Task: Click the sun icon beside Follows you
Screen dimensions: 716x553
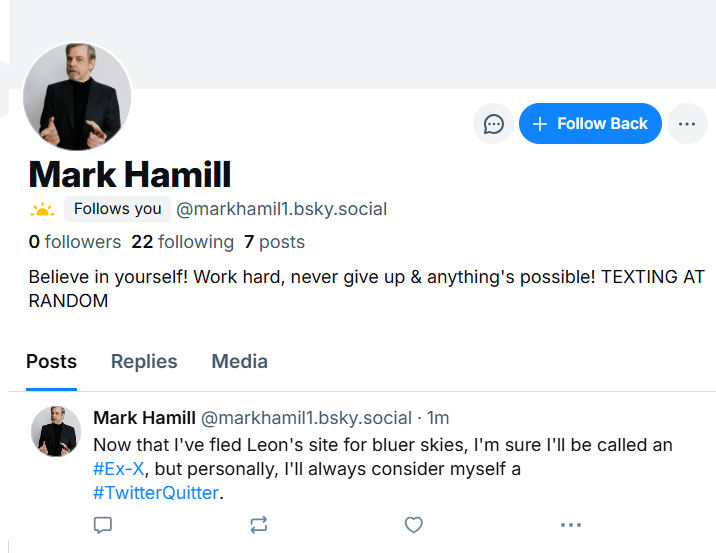Action: tap(42, 209)
